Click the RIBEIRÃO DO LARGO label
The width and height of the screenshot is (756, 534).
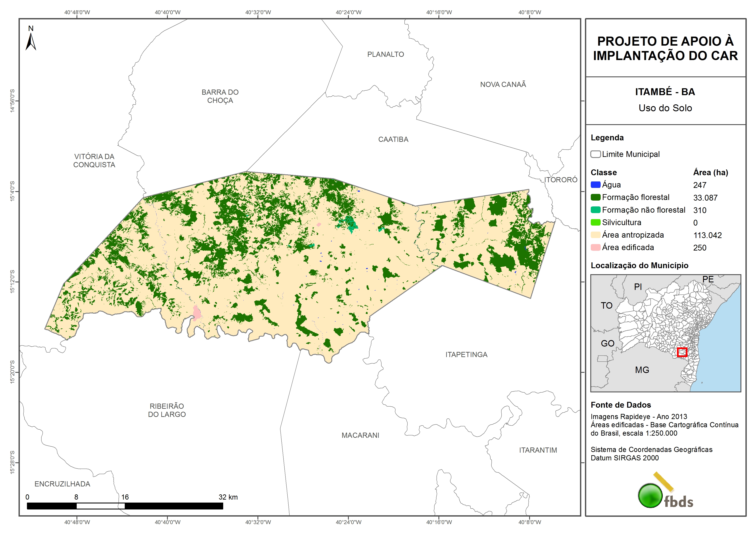(167, 410)
